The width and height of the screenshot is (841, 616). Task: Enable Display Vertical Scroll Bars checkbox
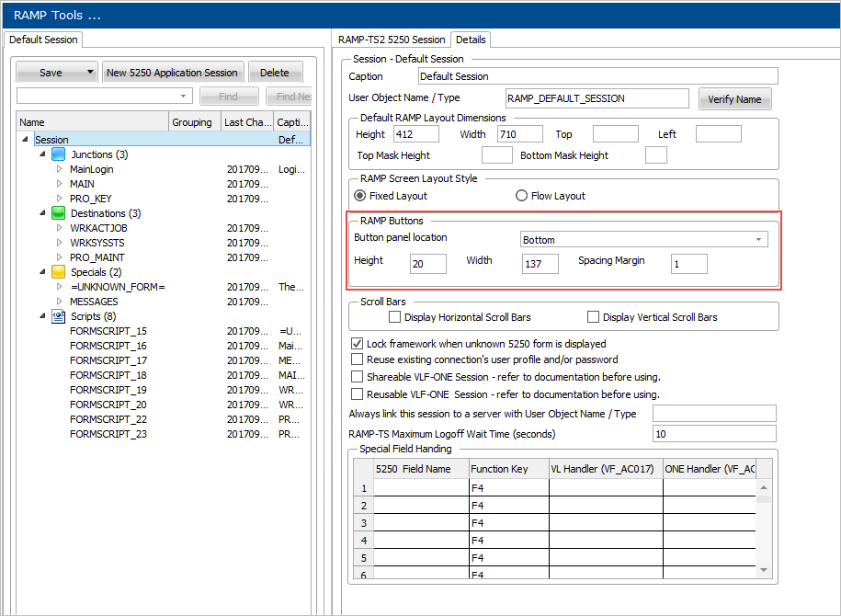593,317
